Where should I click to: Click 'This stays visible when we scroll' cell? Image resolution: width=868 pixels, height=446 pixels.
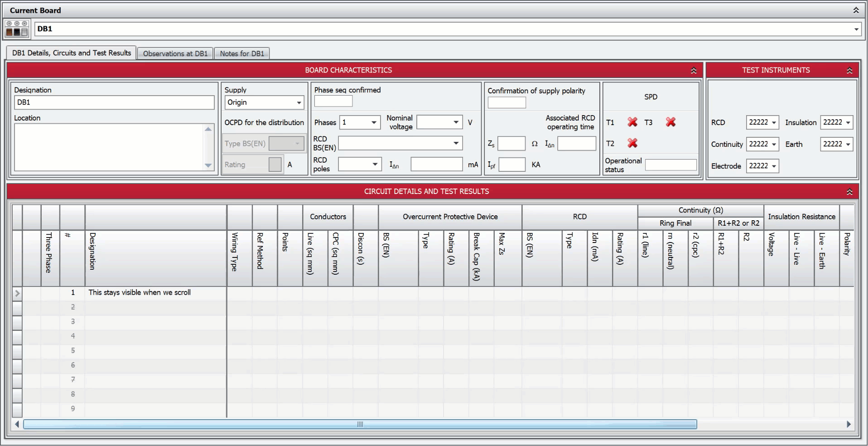[x=156, y=293]
